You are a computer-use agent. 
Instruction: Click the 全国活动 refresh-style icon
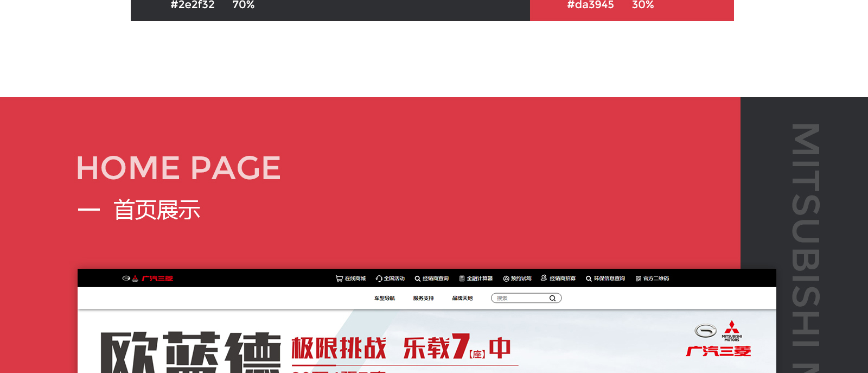379,279
